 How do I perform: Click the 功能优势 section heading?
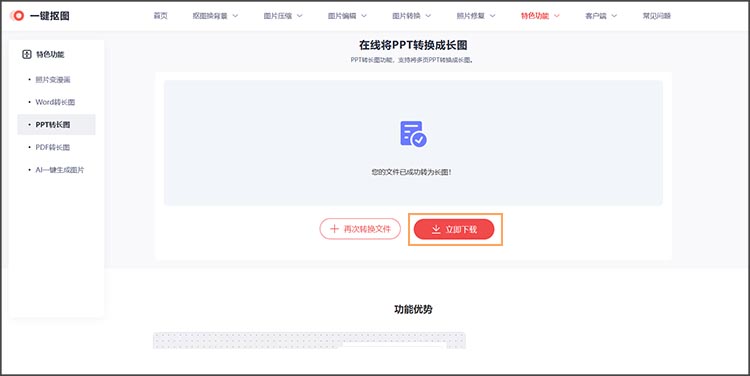(x=413, y=309)
